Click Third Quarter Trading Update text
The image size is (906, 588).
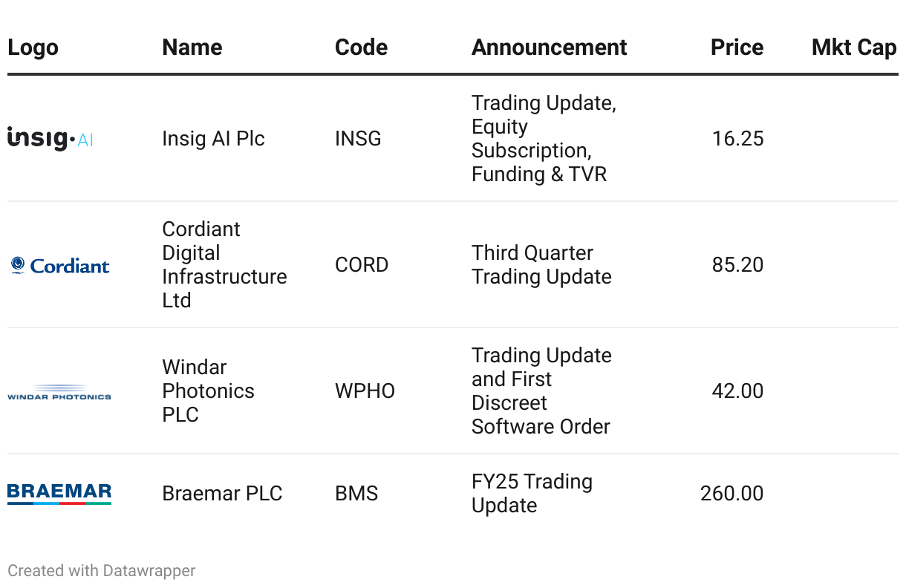(541, 264)
